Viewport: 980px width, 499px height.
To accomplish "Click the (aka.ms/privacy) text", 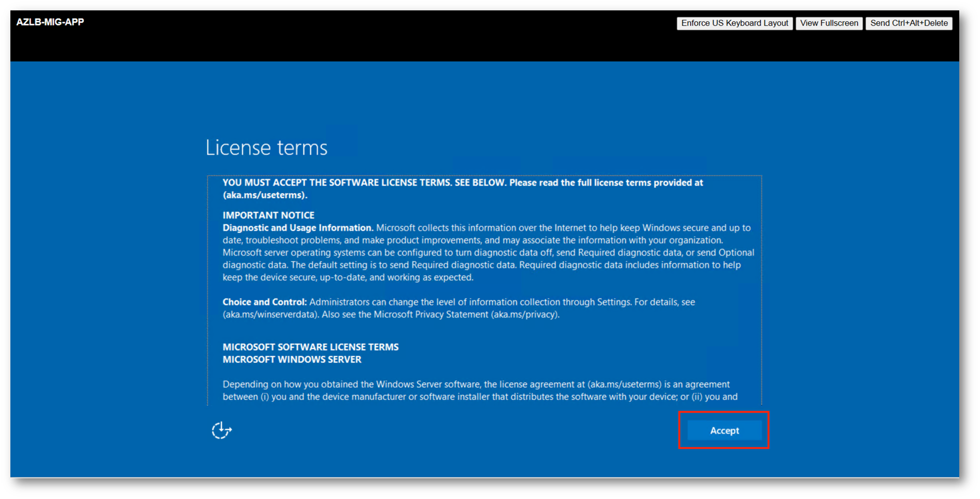I will click(525, 314).
